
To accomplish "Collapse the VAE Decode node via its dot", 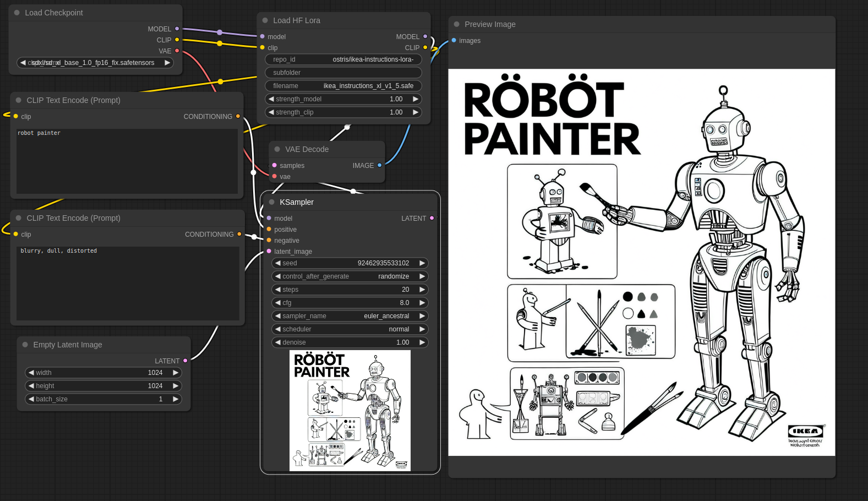I will pos(277,149).
